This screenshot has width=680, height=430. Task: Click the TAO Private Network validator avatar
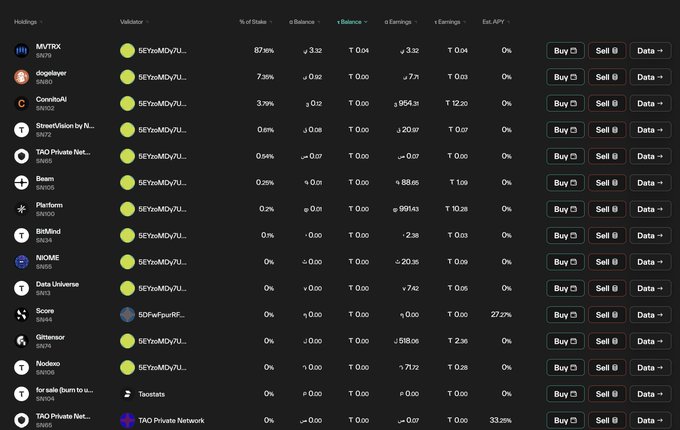coord(128,420)
